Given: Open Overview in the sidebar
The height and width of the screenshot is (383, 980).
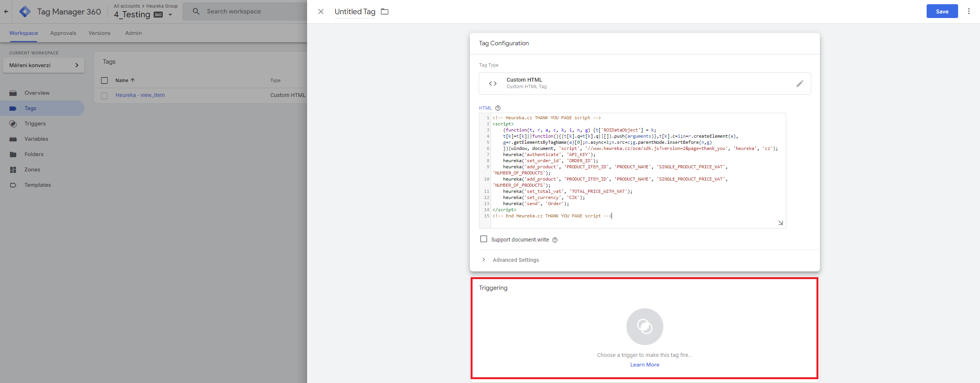Looking at the screenshot, I should click(37, 93).
